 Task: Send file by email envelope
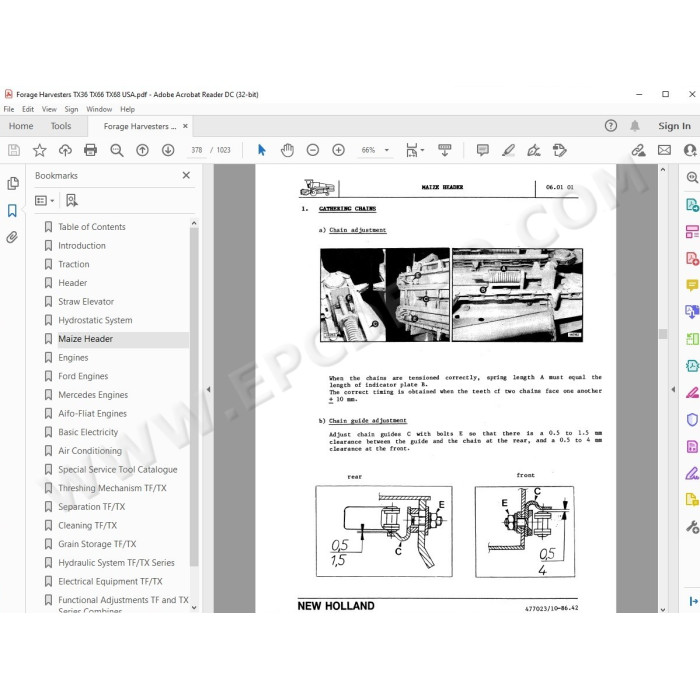664,150
